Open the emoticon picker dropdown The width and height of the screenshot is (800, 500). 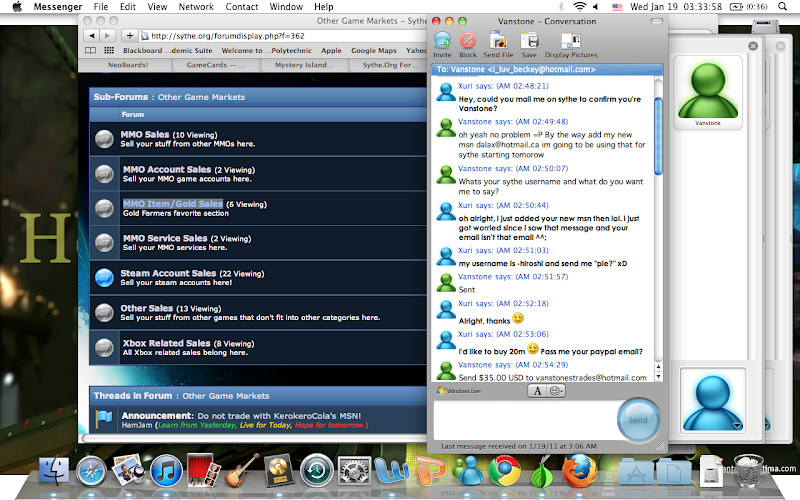click(x=556, y=391)
